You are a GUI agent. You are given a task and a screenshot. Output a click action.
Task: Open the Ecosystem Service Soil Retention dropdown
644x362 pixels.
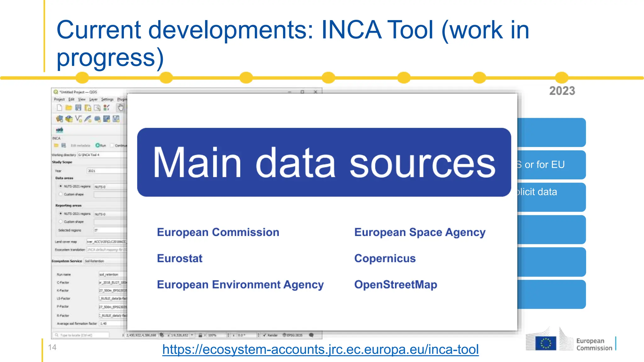105,261
